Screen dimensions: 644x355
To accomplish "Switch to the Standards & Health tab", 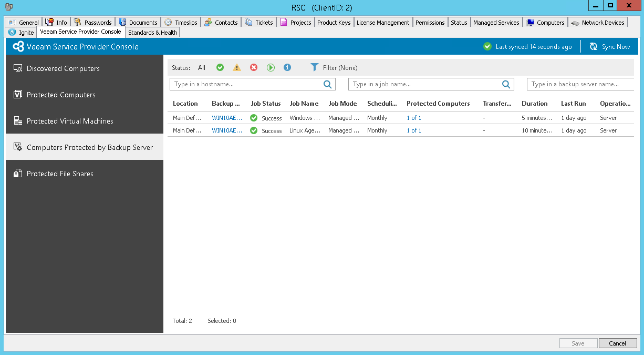I will [x=152, y=32].
